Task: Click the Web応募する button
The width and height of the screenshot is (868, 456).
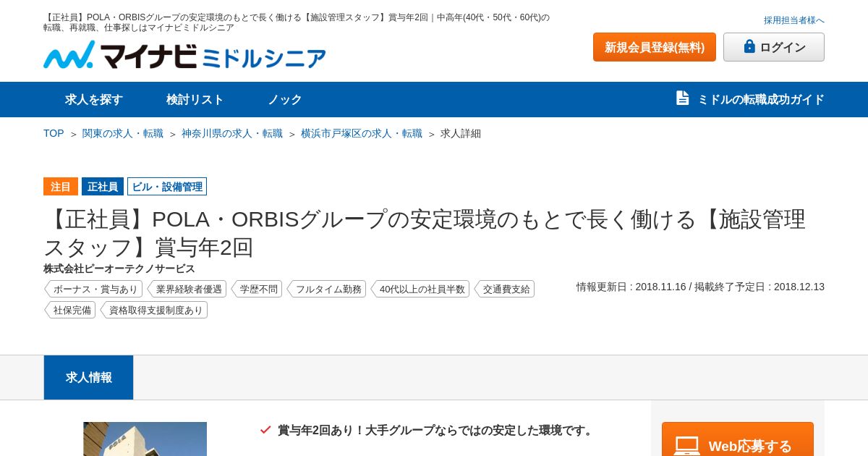Action: point(738,439)
